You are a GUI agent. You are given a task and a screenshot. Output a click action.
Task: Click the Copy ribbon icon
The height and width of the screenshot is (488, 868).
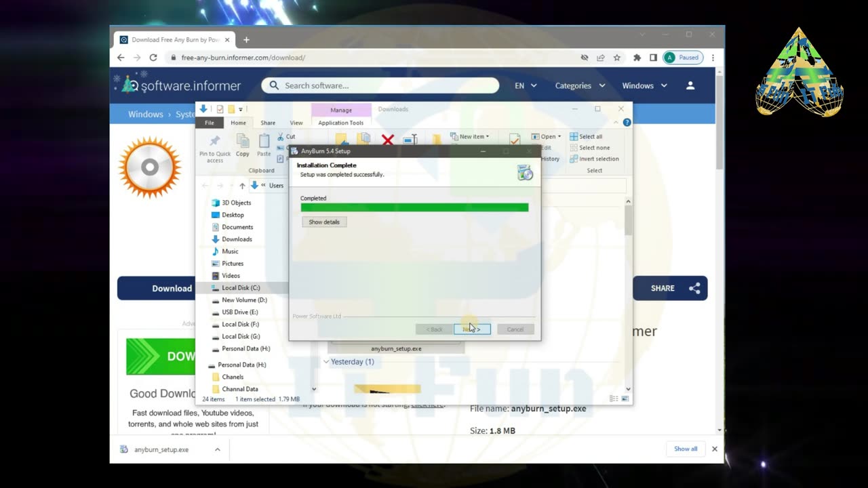(243, 146)
